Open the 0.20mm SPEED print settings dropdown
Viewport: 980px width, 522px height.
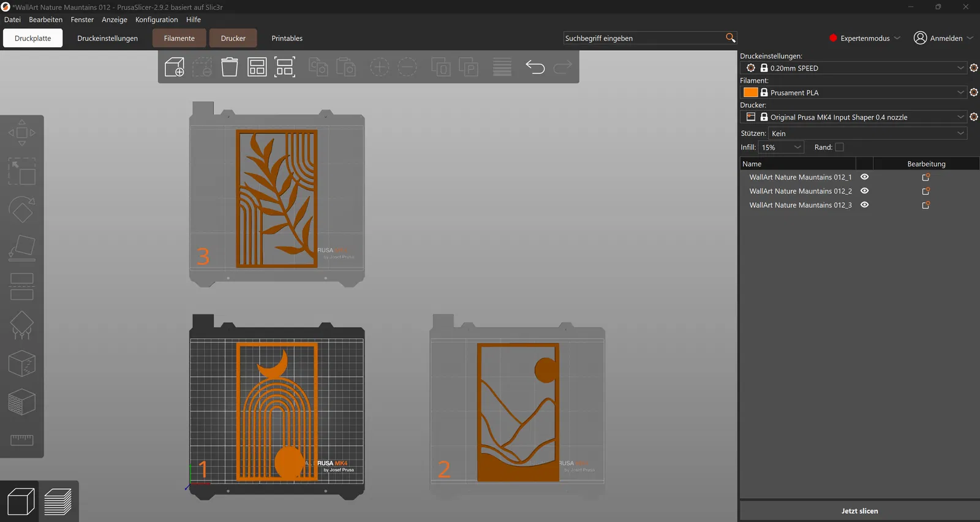point(853,68)
